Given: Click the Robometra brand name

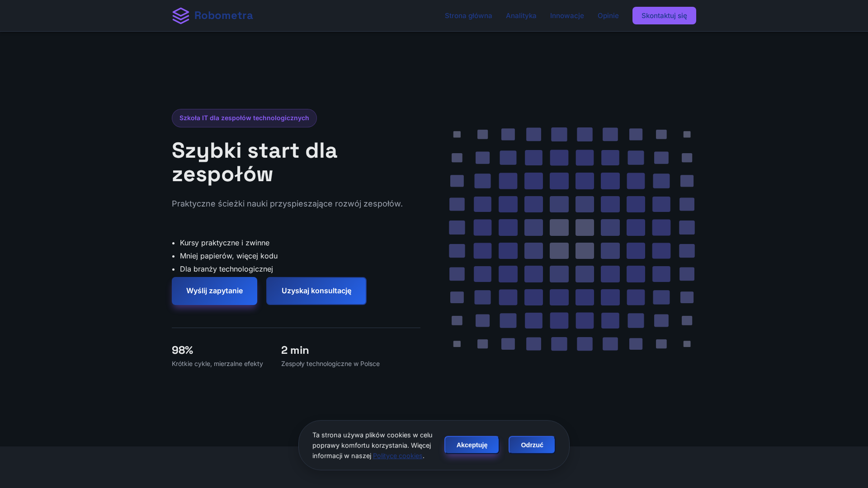Looking at the screenshot, I should 223,15.
